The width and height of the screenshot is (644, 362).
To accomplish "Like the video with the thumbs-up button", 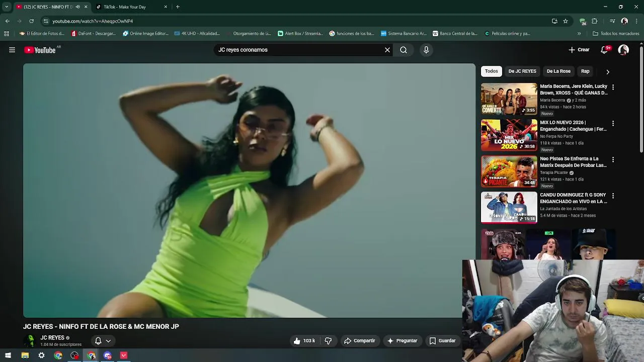I will point(305,341).
